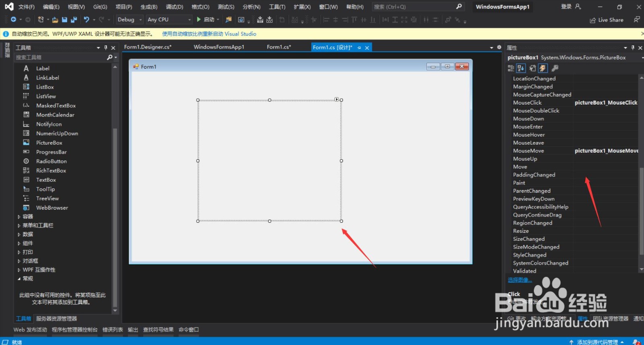Open the Debug configuration dropdown

[x=130, y=19]
